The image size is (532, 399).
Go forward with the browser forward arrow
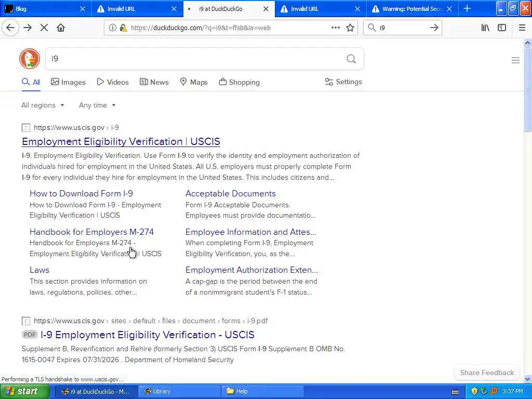tap(28, 28)
